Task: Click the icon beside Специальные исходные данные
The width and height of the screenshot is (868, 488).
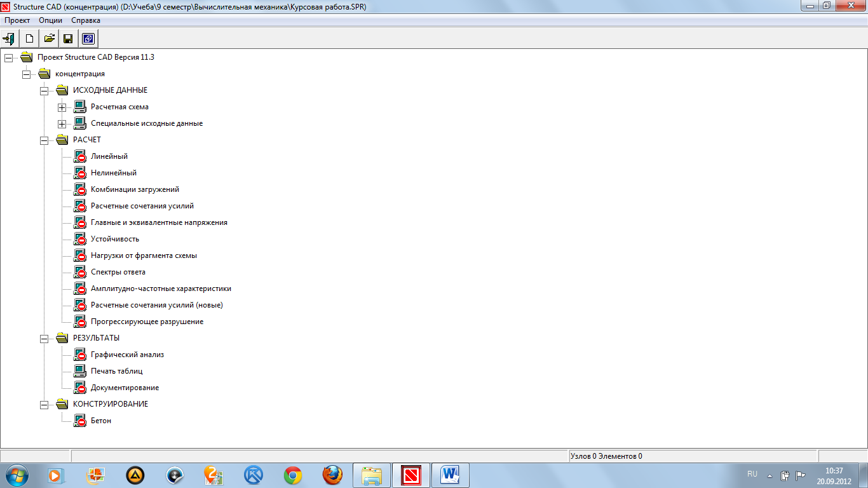Action: (79, 123)
